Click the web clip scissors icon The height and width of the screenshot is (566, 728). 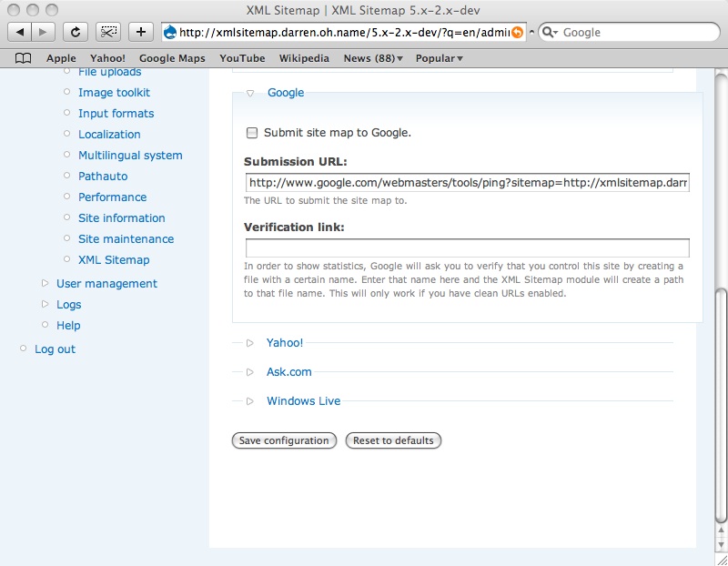pyautogui.click(x=108, y=32)
